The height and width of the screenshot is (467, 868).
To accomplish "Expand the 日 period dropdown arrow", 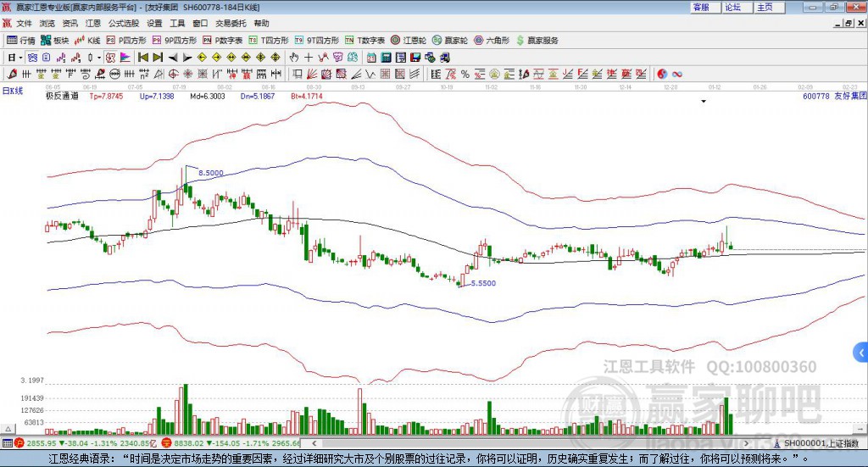I will pos(20,58).
